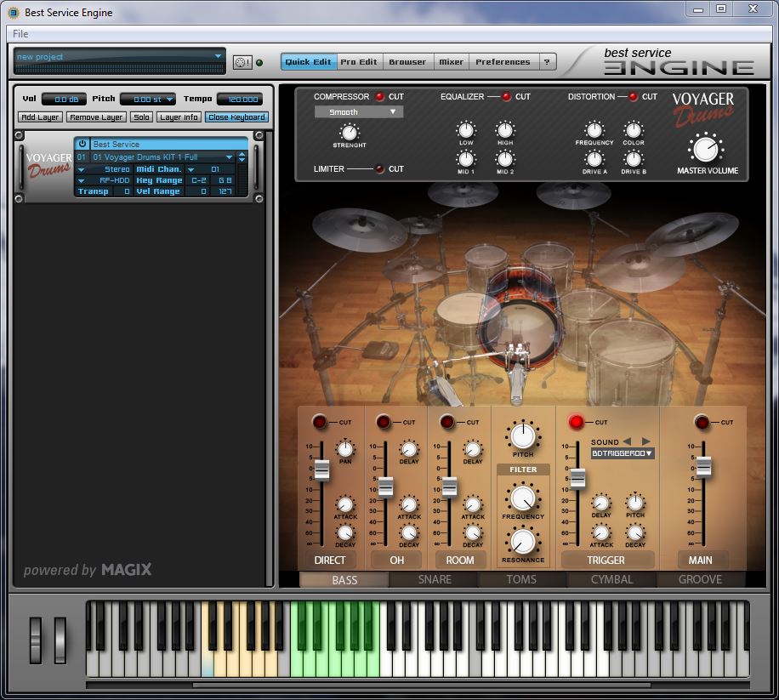779x700 pixels.
Task: Click the help question mark button
Action: (547, 62)
